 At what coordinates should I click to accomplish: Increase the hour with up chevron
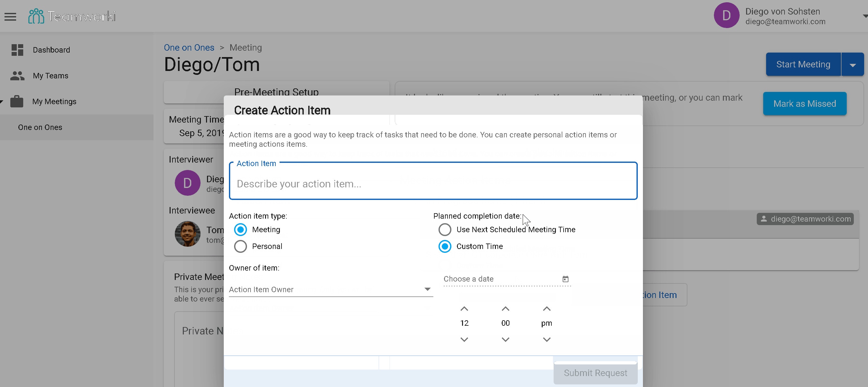(x=464, y=308)
